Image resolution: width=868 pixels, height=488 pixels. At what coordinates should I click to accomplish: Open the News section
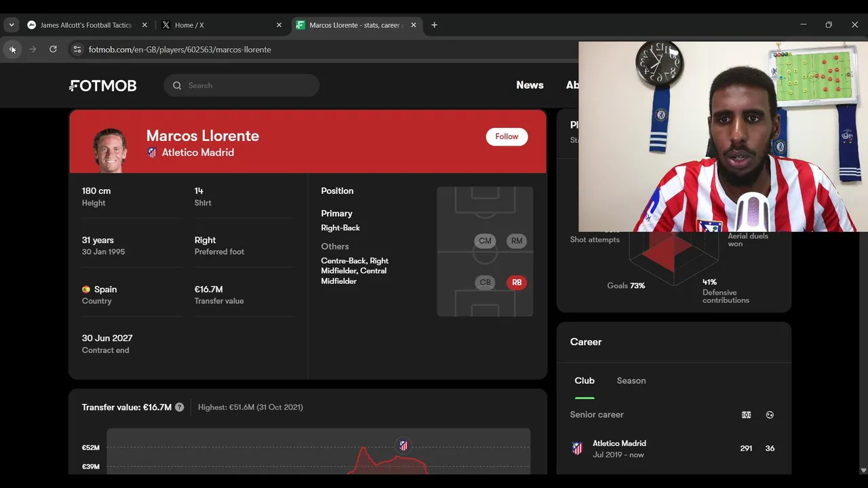[x=530, y=85]
